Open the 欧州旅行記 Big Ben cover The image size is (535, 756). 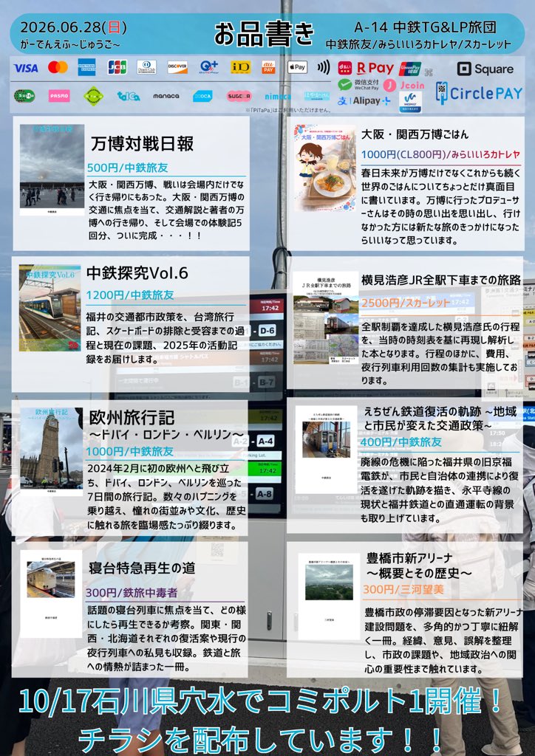click(x=52, y=451)
